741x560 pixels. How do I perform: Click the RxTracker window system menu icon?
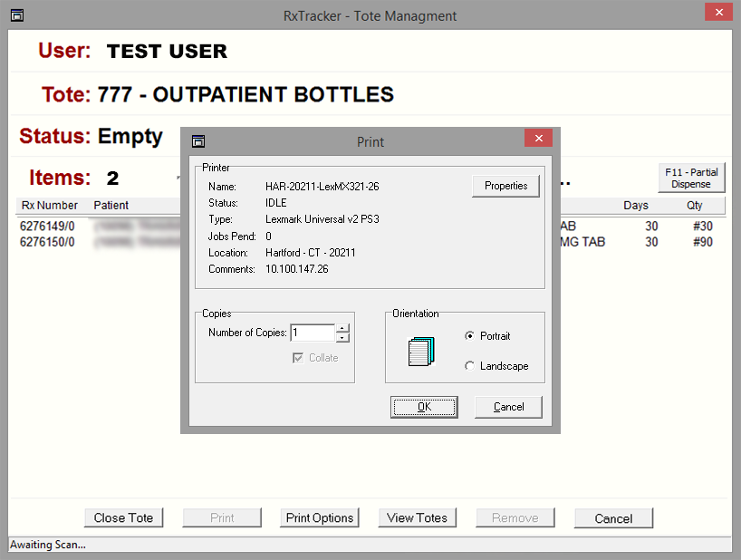16,15
